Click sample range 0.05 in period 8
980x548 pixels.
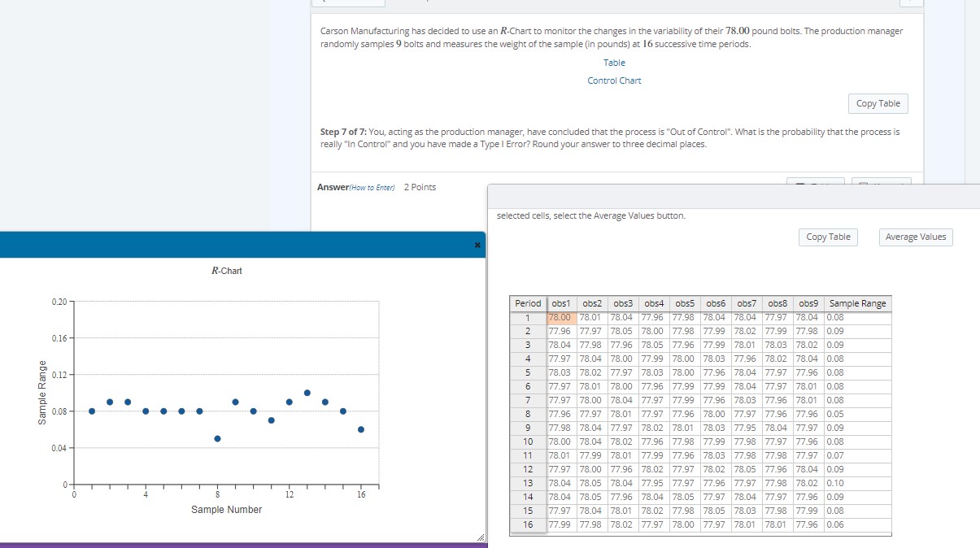point(857,414)
